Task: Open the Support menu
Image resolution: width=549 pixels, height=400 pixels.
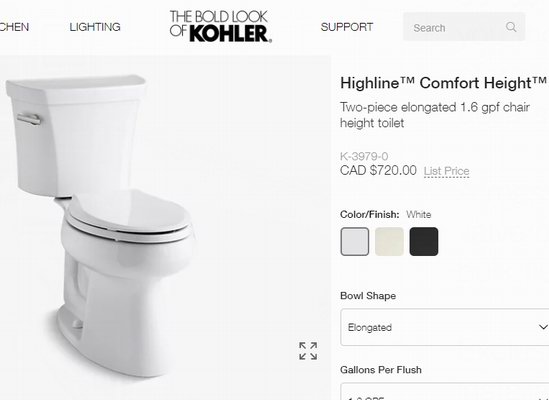Action: point(347,27)
